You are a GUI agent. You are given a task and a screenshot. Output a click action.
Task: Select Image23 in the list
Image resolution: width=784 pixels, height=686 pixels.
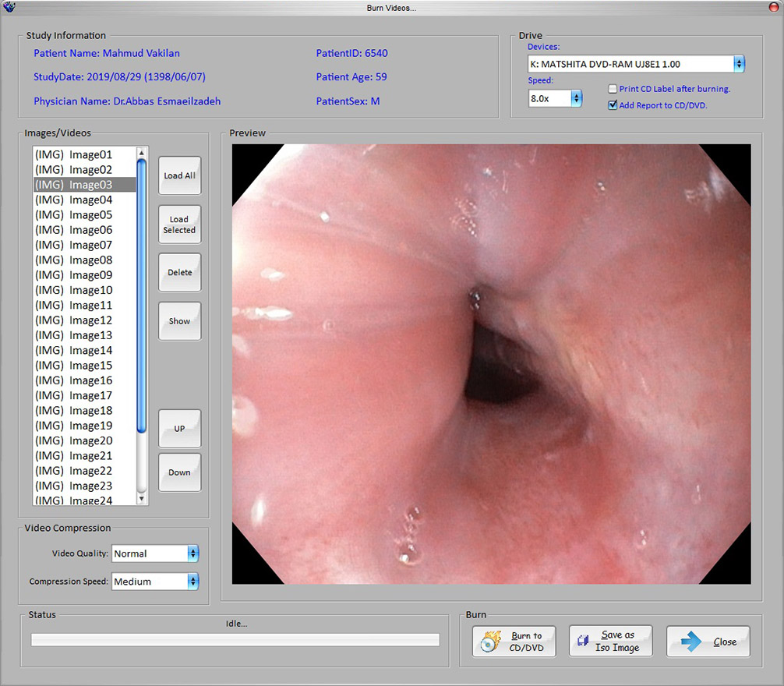[84, 486]
